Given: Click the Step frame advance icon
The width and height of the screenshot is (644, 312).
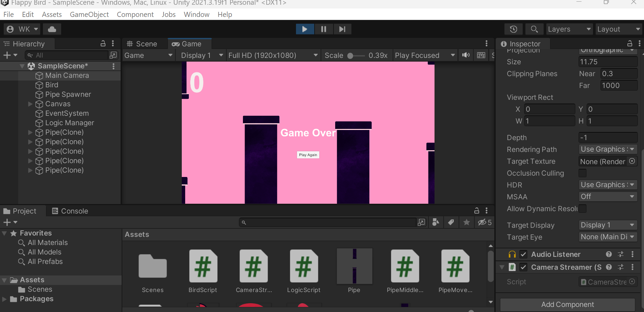Looking at the screenshot, I should point(342,29).
